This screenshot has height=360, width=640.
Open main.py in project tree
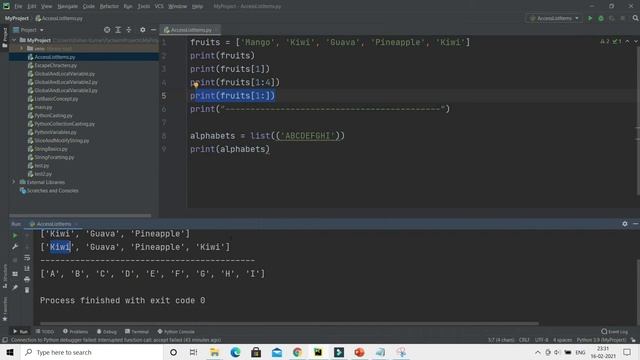[x=43, y=107]
